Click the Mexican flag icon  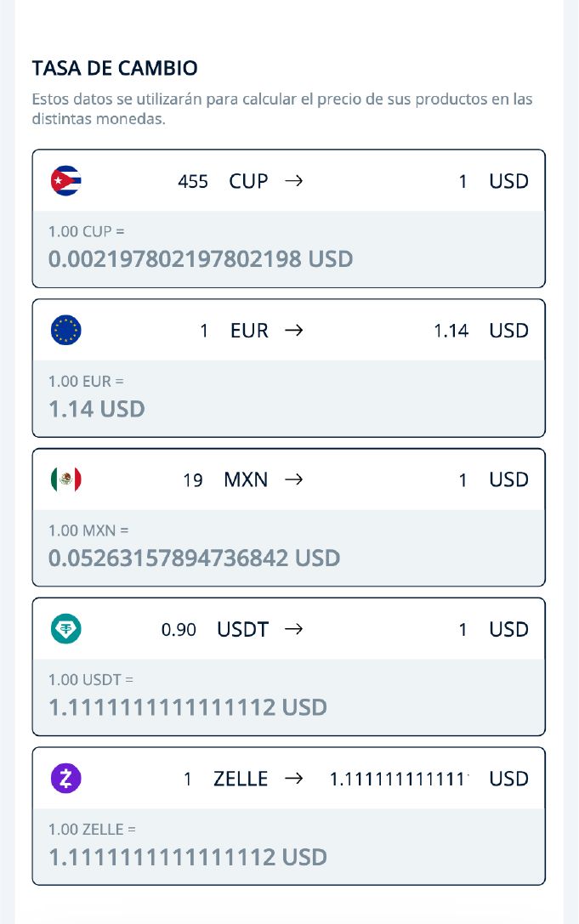coord(65,479)
